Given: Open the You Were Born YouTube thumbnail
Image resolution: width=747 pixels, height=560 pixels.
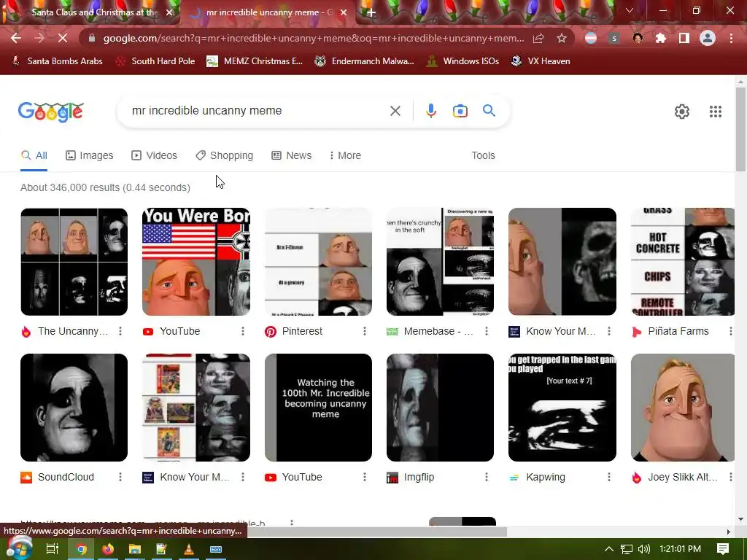Looking at the screenshot, I should click(196, 262).
